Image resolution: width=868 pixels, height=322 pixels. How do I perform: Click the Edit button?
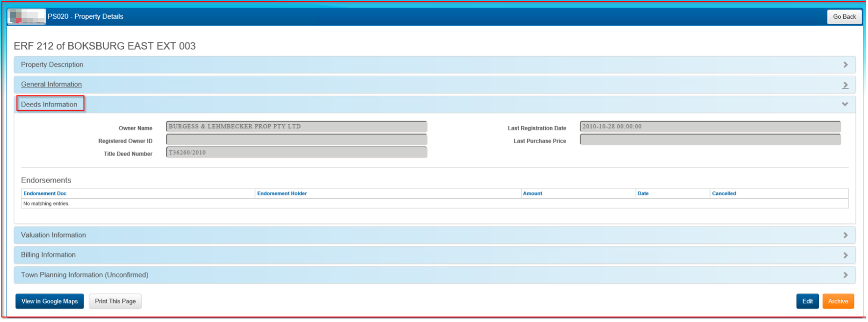pyautogui.click(x=807, y=301)
